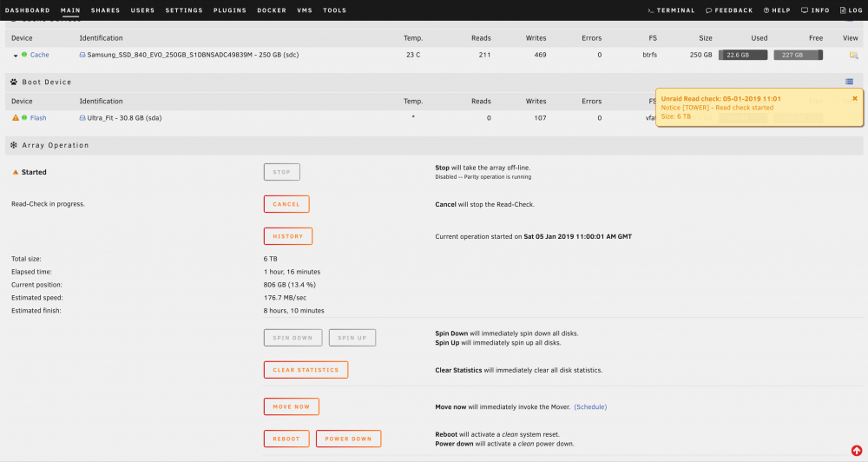Screen dimensions: 868x462
Task: Dismiss the Unraid Read check notification
Action: click(855, 98)
